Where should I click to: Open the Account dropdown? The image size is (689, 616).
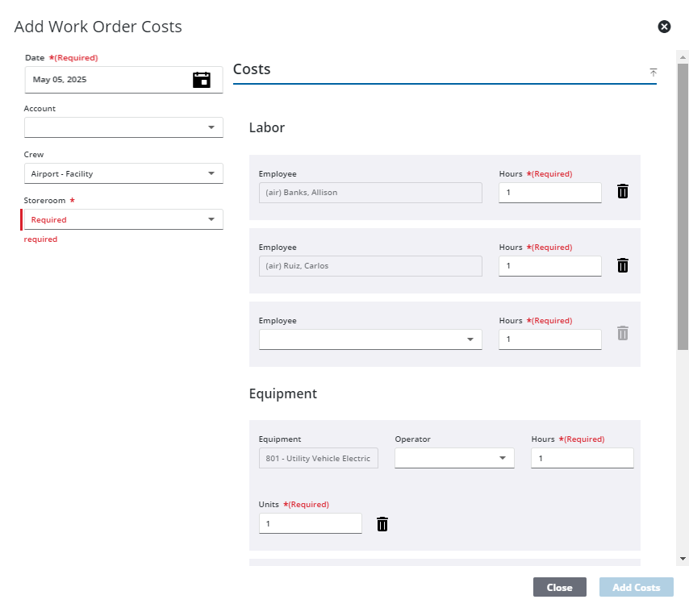123,127
